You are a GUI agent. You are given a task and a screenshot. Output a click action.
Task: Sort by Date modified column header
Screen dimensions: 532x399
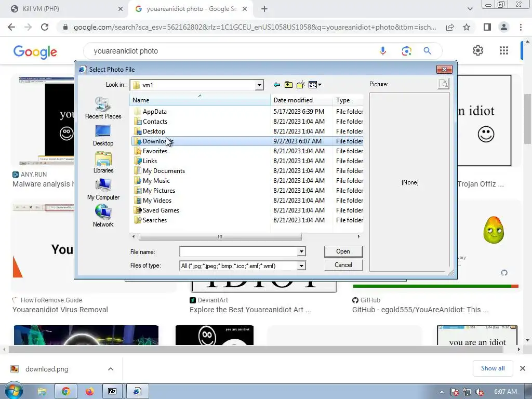point(302,100)
